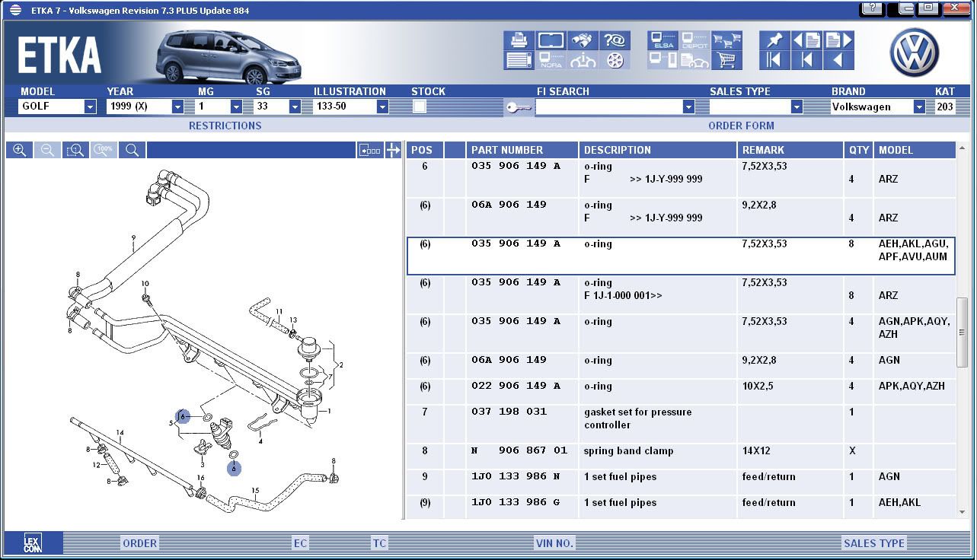Zoom out of the illustration
Viewport: 977px width, 560px height.
coord(47,150)
